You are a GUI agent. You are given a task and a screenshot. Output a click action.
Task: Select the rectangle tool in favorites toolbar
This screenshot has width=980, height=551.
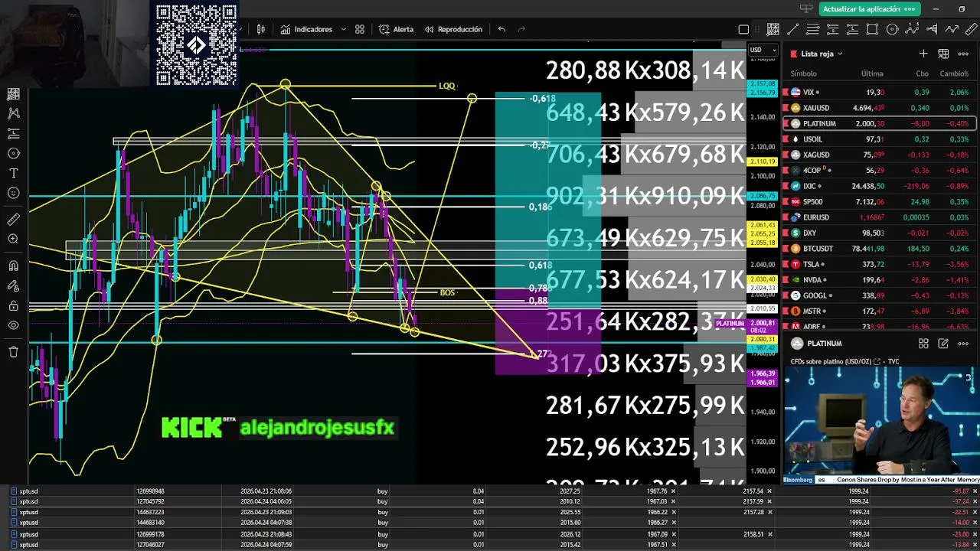tap(873, 30)
